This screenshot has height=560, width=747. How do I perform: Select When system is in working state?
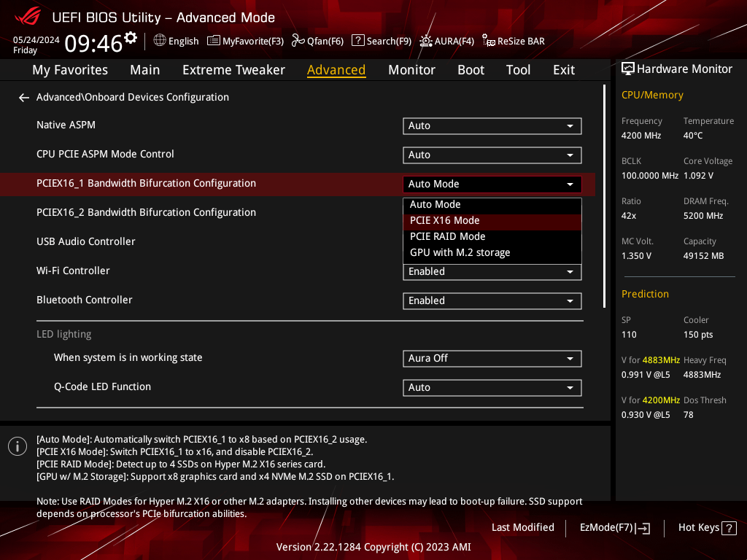(x=128, y=357)
